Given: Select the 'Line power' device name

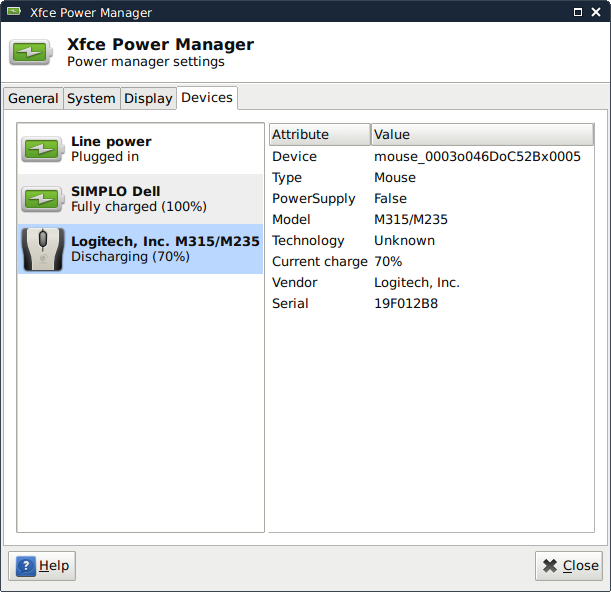Looking at the screenshot, I should (x=111, y=141).
